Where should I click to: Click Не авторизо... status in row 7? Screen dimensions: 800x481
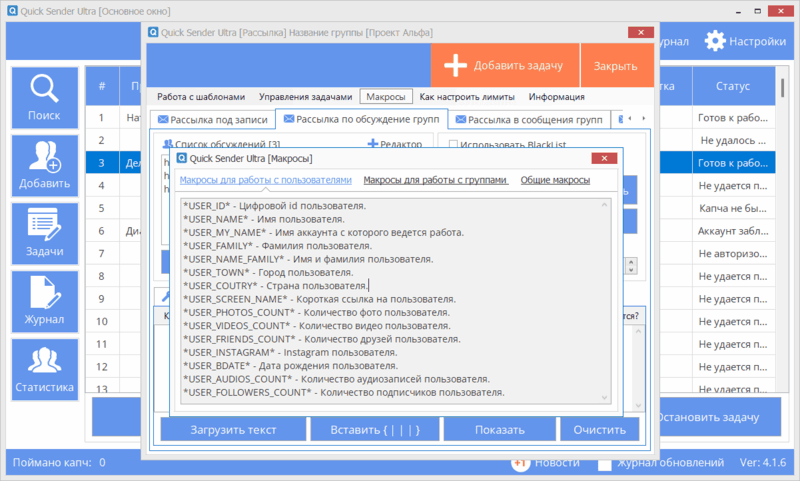733,254
